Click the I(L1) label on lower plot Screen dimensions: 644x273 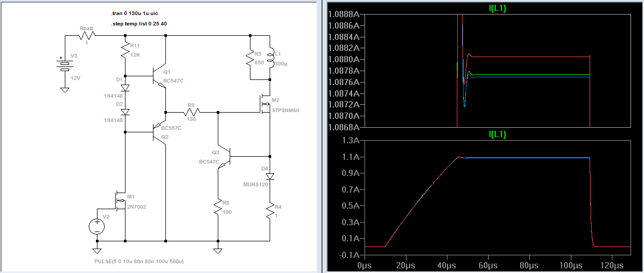click(497, 134)
